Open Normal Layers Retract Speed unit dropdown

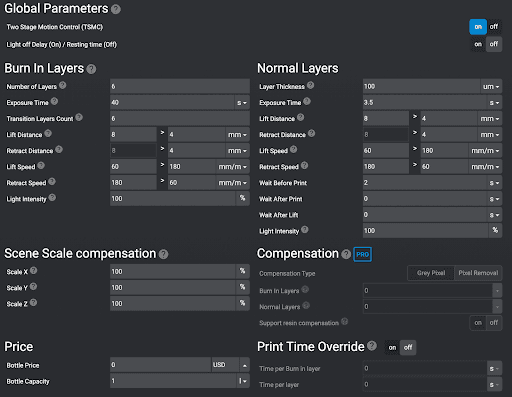(485, 167)
